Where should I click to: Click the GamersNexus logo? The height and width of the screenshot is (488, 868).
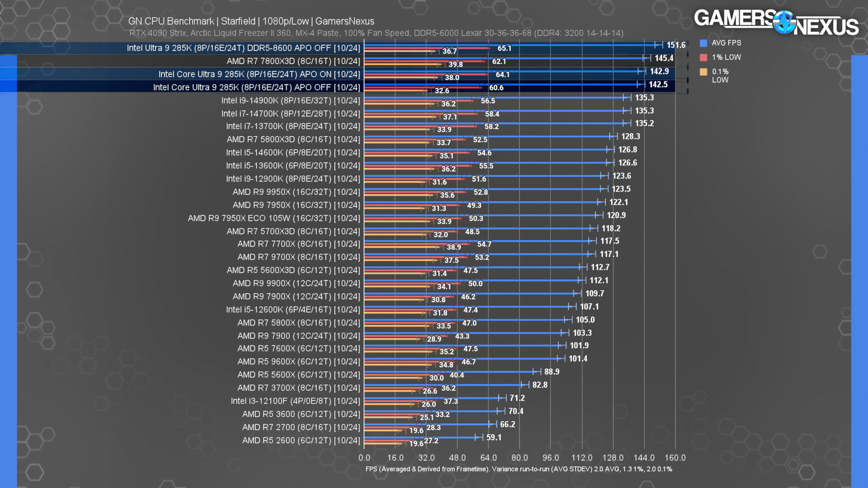click(776, 23)
